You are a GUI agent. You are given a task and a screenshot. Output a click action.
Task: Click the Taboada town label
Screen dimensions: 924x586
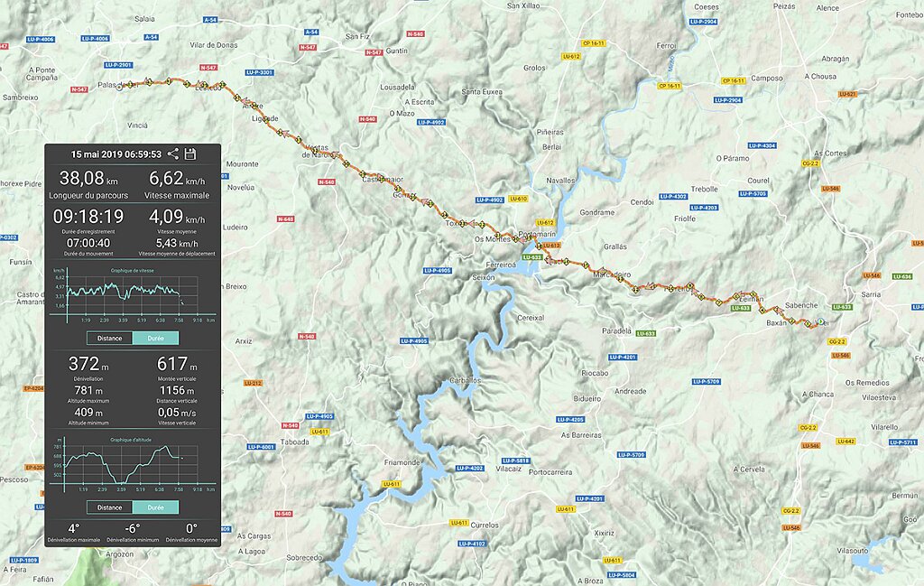(x=295, y=442)
